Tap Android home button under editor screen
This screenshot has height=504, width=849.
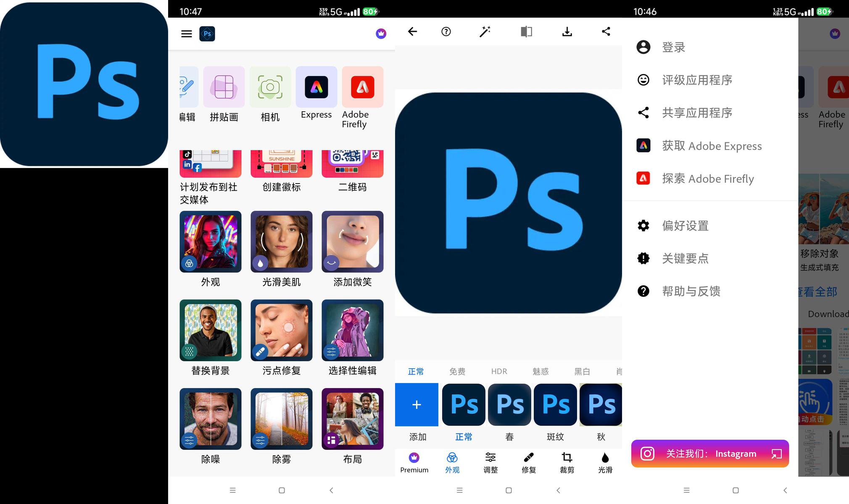[x=509, y=490]
